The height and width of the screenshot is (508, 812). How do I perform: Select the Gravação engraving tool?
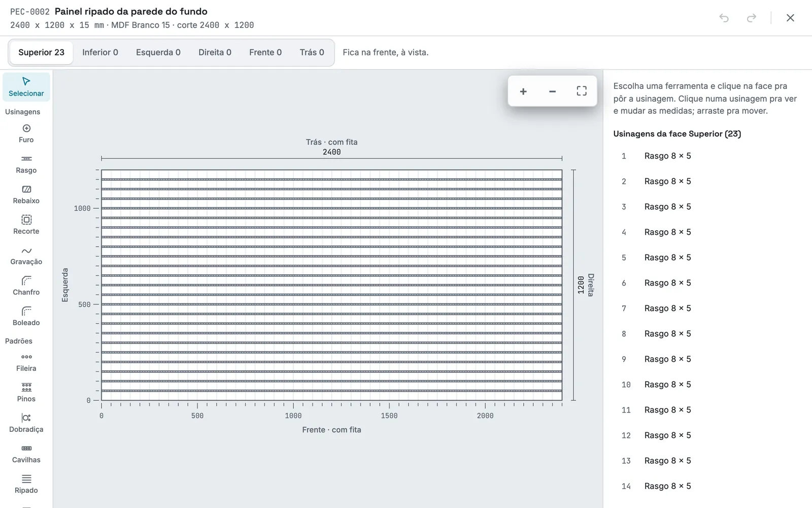26,256
